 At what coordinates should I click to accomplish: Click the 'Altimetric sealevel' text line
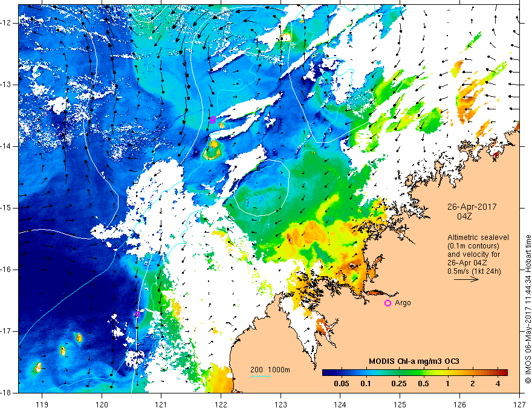tap(478, 238)
